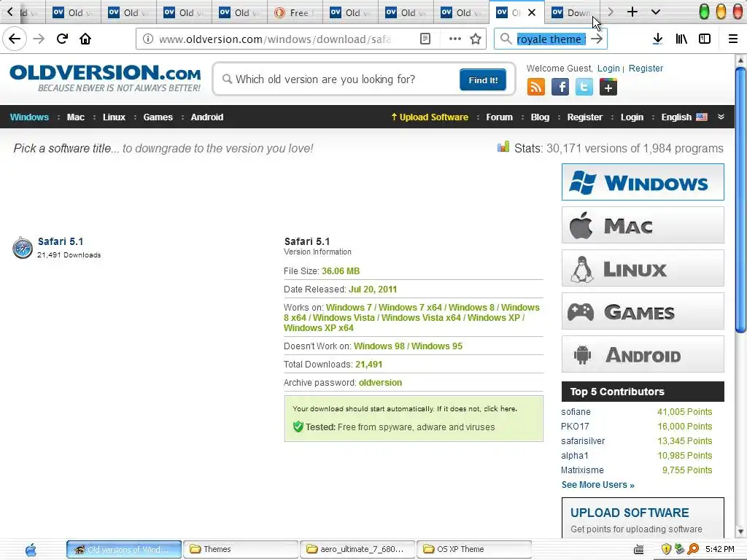The image size is (747, 560).
Task: Close the active tab with the X
Action: [532, 12]
